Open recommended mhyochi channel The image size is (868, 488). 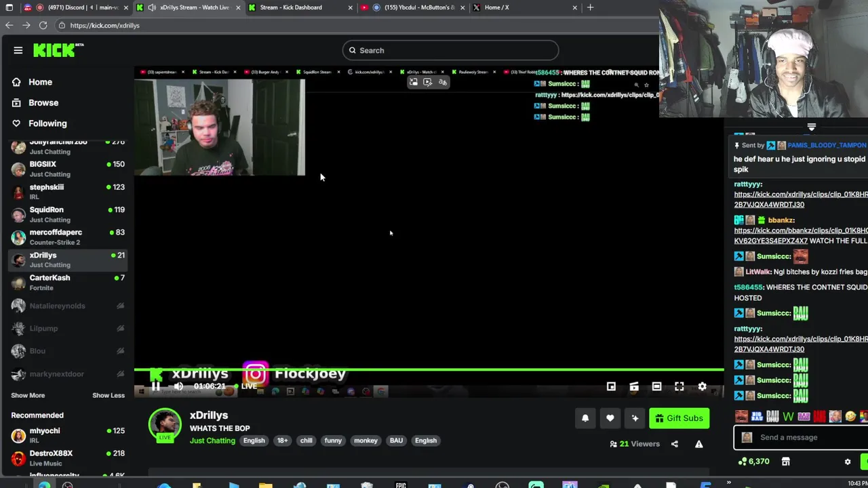click(68, 435)
